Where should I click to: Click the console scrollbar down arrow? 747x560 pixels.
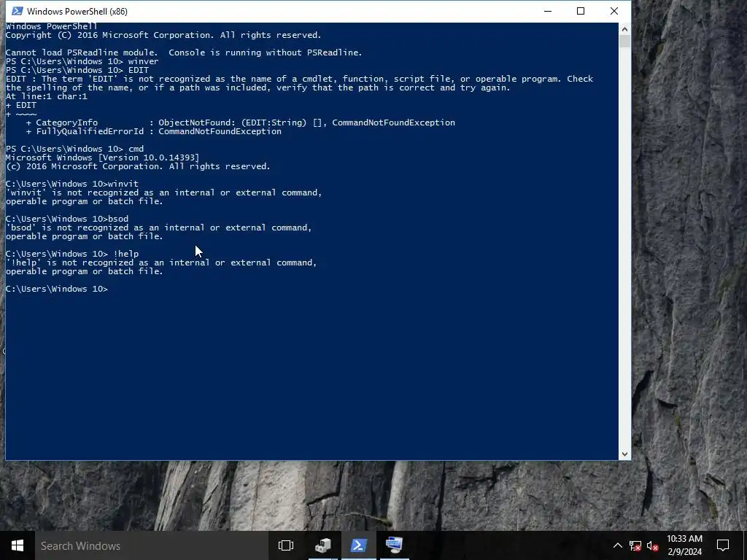(624, 454)
